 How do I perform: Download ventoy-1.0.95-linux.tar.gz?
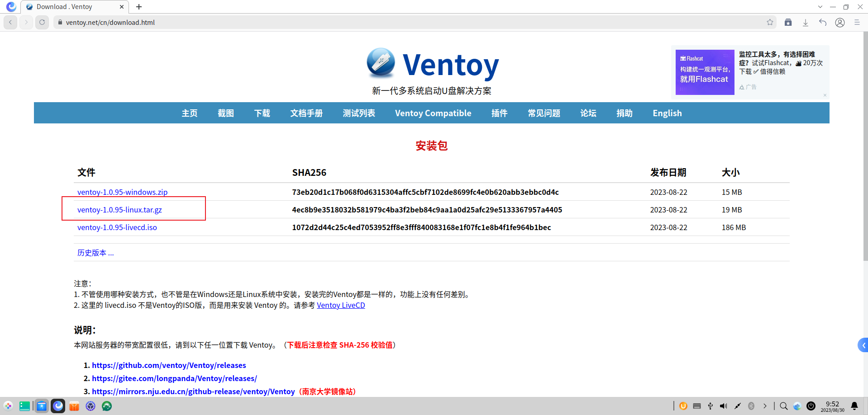pos(120,209)
